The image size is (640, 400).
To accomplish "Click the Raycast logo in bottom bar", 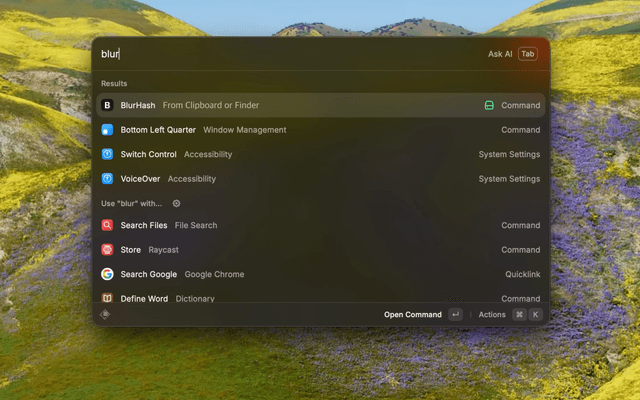I will coord(106,314).
